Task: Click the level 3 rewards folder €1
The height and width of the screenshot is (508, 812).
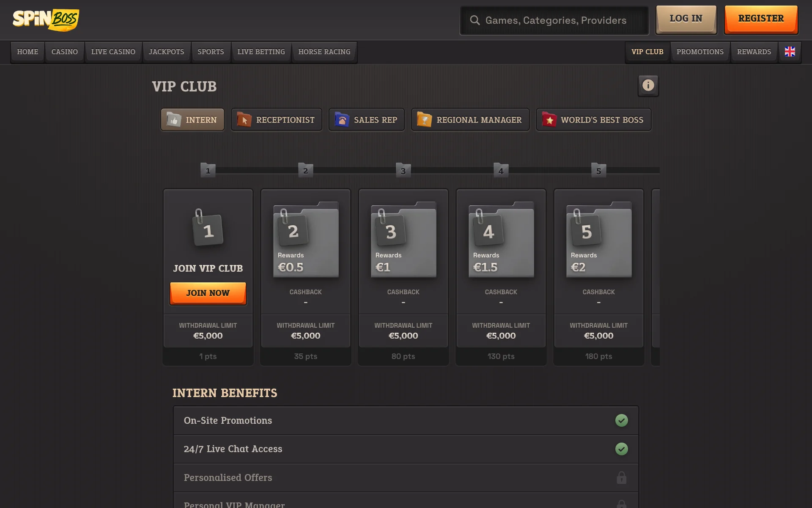Action: [403, 240]
